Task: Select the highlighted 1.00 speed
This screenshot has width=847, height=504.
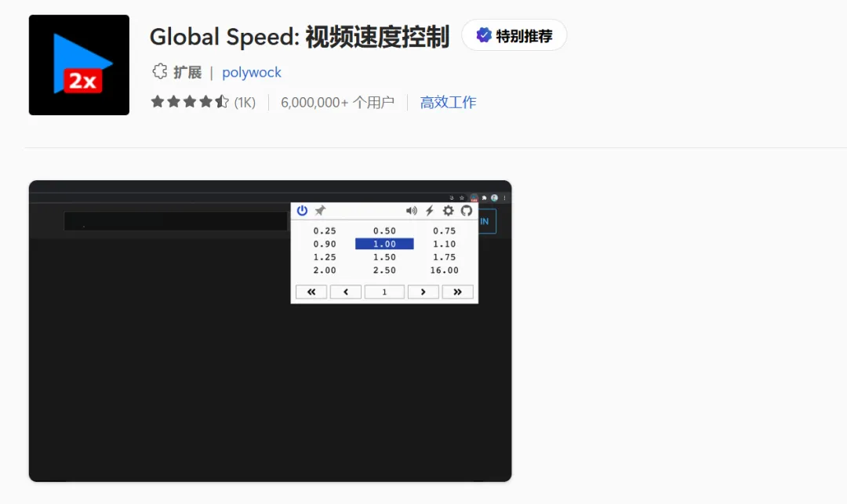Action: pos(384,244)
